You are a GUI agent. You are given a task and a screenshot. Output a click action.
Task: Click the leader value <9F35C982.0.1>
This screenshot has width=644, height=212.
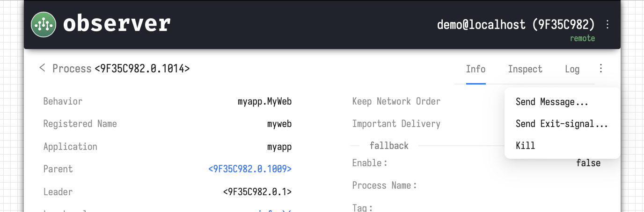pyautogui.click(x=257, y=191)
